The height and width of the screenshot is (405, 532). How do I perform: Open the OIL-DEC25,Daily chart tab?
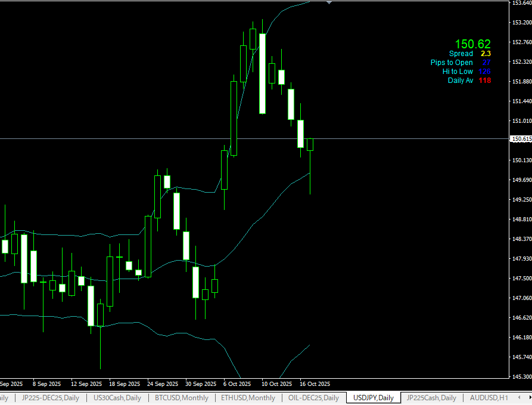pyautogui.click(x=313, y=398)
